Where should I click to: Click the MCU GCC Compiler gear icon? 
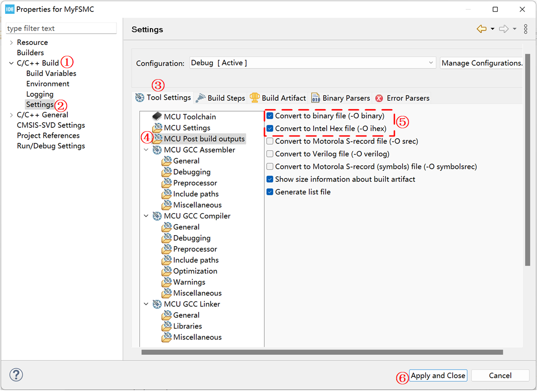click(157, 216)
